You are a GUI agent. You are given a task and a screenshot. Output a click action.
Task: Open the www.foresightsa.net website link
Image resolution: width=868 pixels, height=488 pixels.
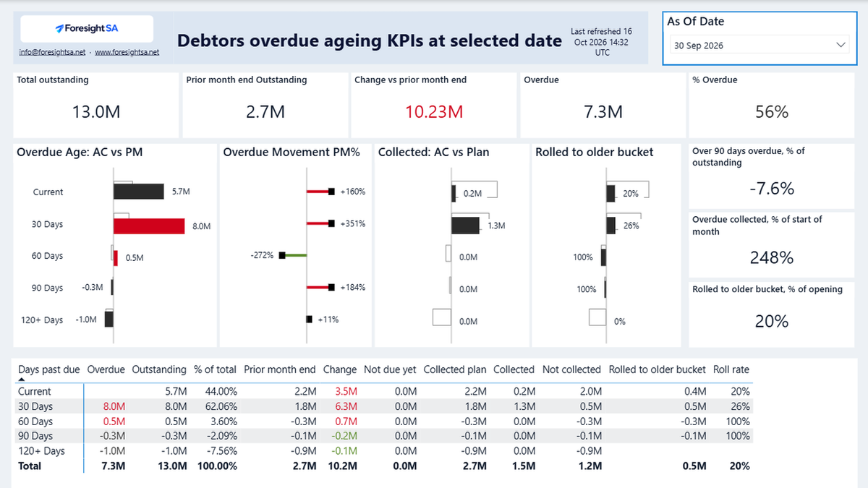127,52
